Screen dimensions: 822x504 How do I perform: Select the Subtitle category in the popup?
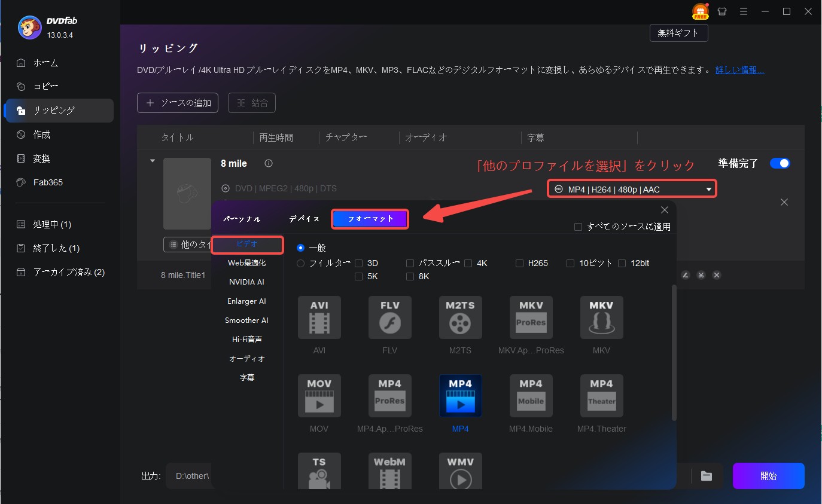(247, 378)
